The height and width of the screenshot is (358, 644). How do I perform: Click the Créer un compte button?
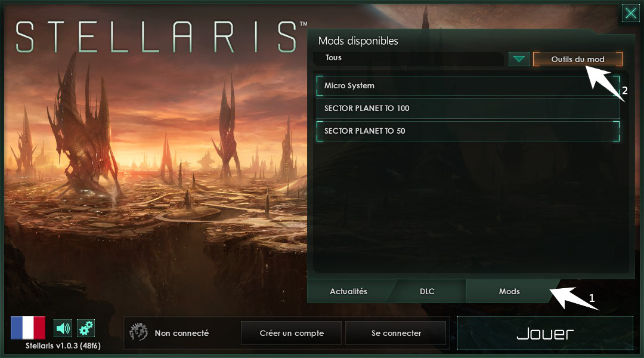(x=291, y=333)
